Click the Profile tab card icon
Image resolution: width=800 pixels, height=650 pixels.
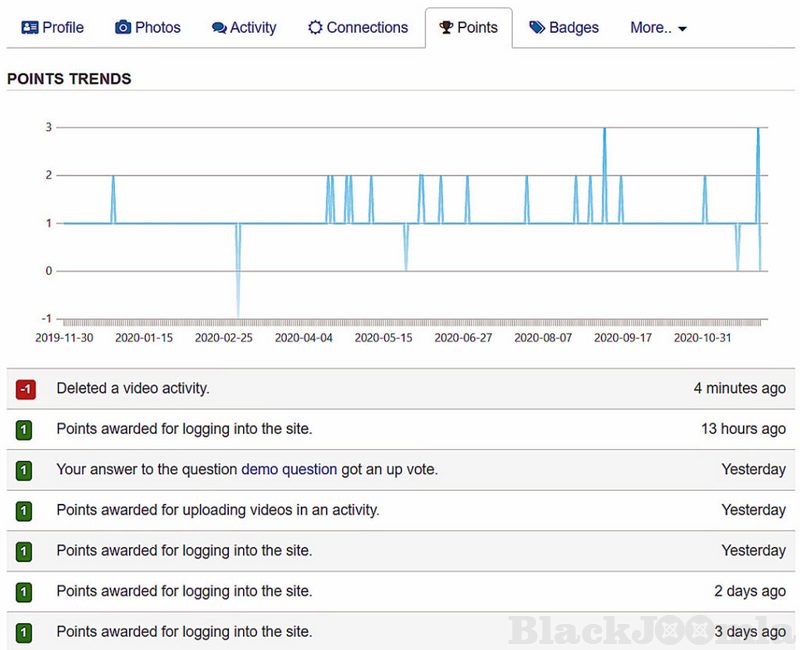point(30,28)
